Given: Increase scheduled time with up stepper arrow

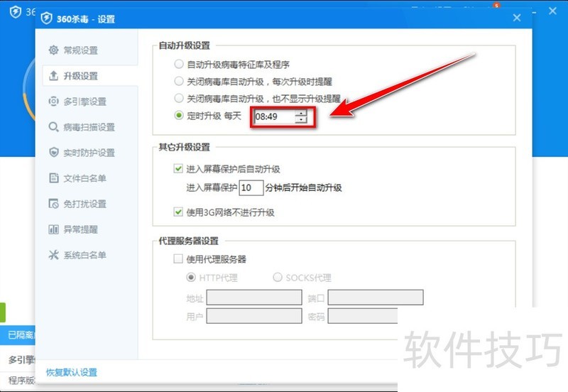Looking at the screenshot, I should pos(301,113).
